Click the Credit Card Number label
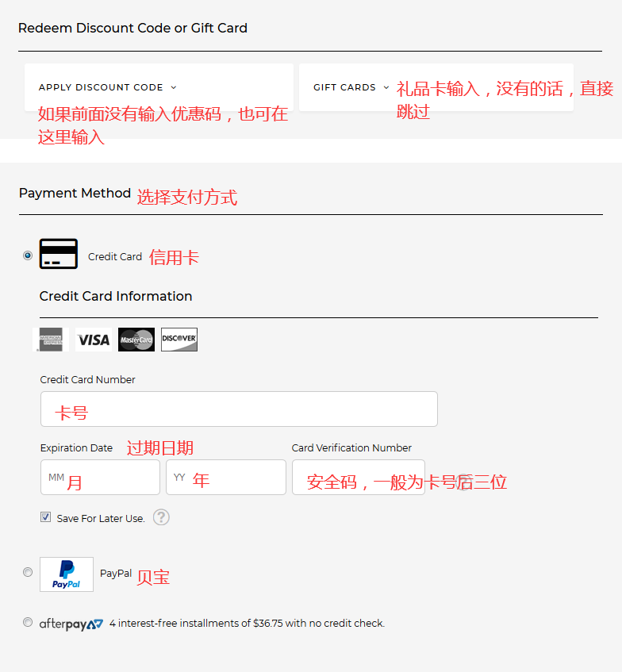Viewport: 622px width, 672px height. [87, 380]
